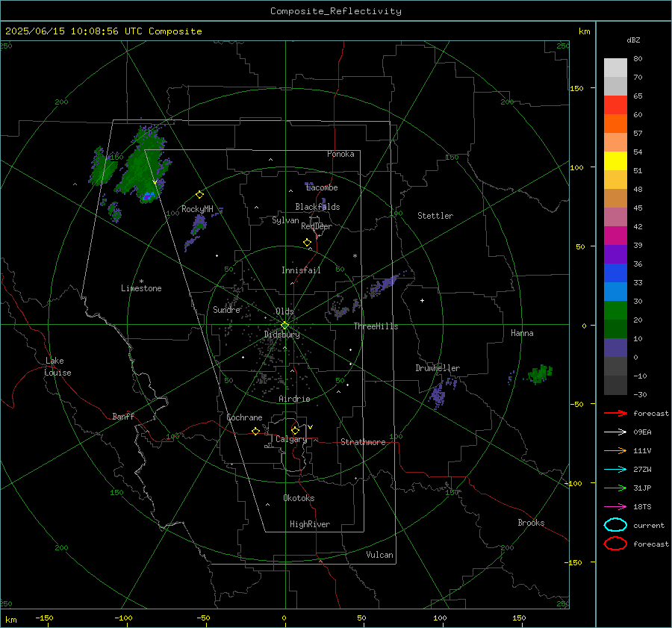Select the light gray 70-80 dBZ swatch
This screenshot has height=628, width=672.
tap(615, 68)
